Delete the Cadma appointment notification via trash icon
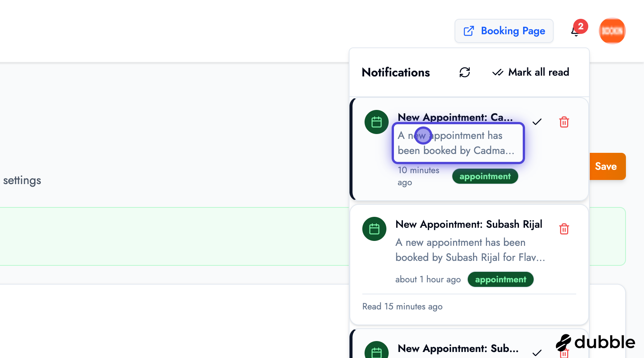 pos(564,122)
